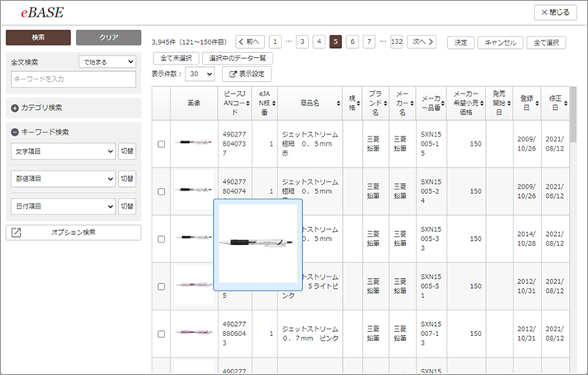The width and height of the screenshot is (588, 375).
Task: Open 表示設定 display settings
Action: tap(247, 75)
